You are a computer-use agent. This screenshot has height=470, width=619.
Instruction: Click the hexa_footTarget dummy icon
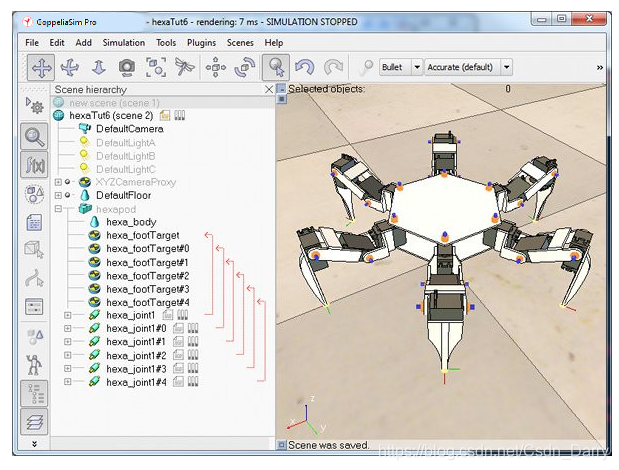pos(94,236)
